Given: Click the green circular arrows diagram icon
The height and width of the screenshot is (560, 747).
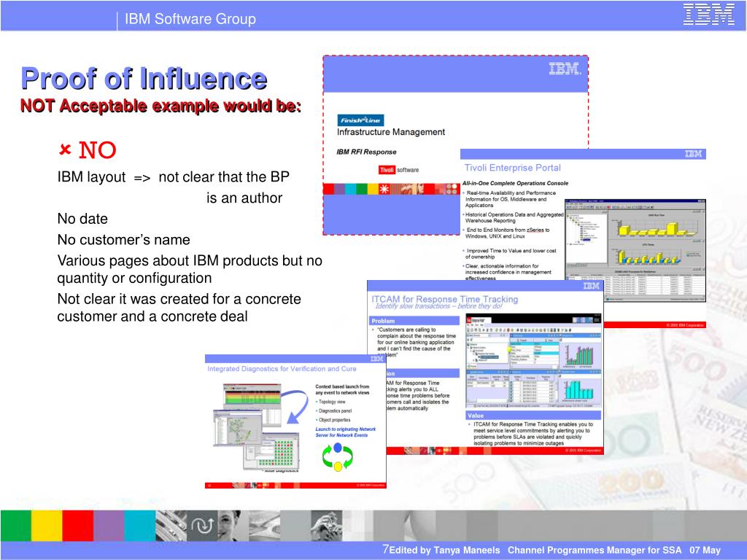Looking at the screenshot, I should click(337, 457).
